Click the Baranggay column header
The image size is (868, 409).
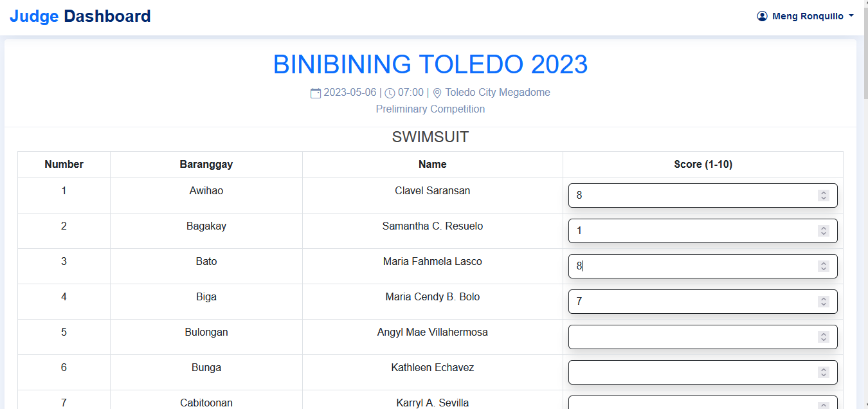[206, 165]
